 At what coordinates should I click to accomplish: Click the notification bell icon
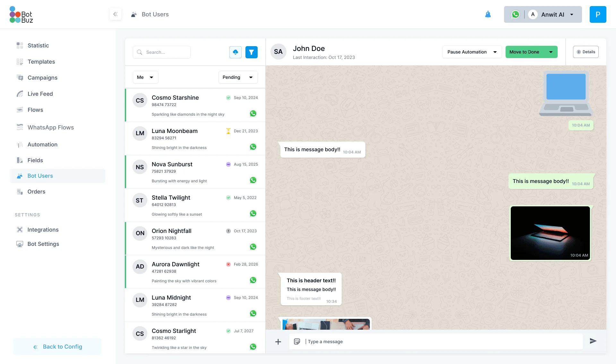click(x=488, y=14)
